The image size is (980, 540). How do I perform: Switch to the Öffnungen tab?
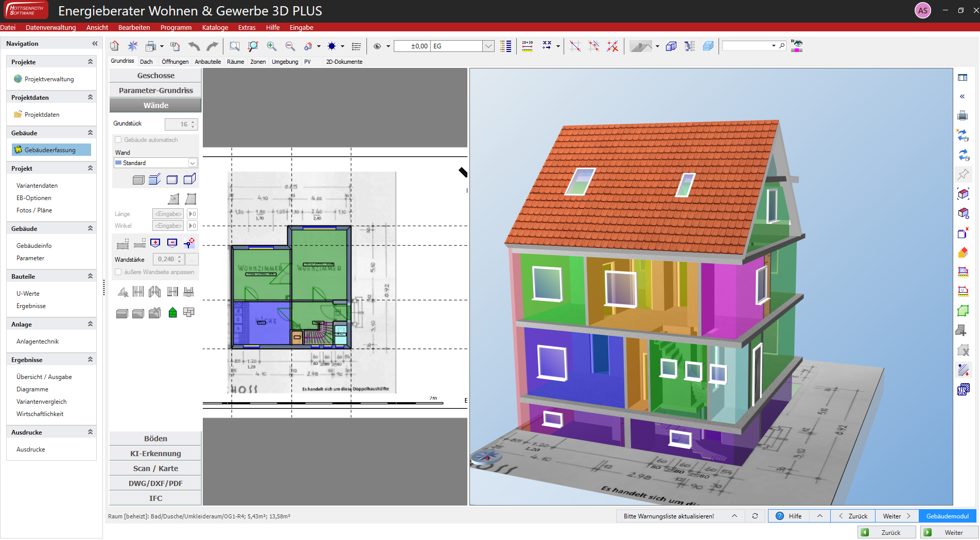point(175,62)
